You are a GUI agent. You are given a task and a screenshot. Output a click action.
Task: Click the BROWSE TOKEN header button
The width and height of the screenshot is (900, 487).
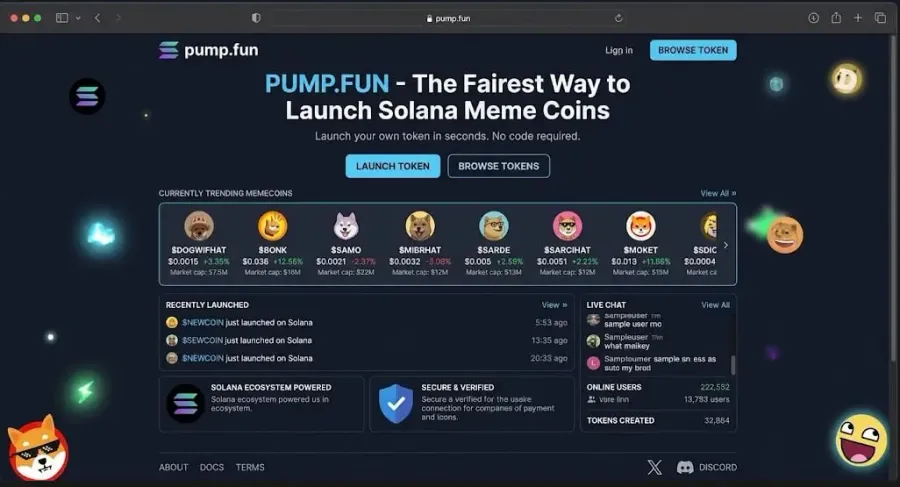coord(693,51)
